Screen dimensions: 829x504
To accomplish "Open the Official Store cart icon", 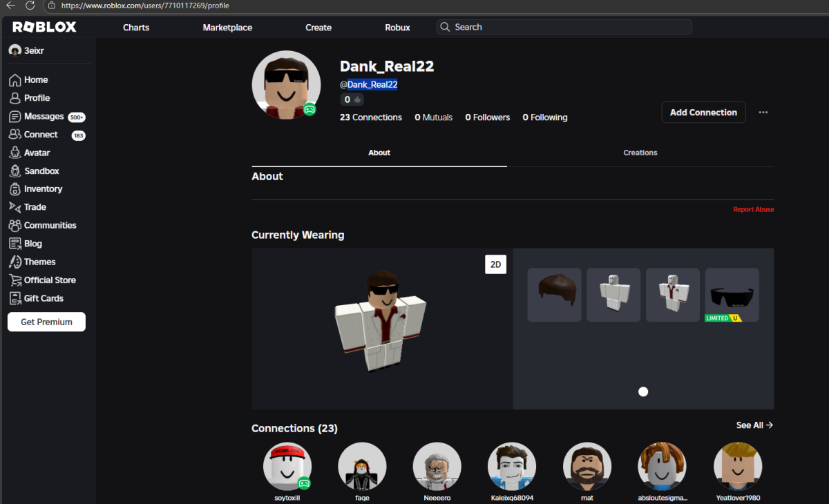I will pos(15,280).
